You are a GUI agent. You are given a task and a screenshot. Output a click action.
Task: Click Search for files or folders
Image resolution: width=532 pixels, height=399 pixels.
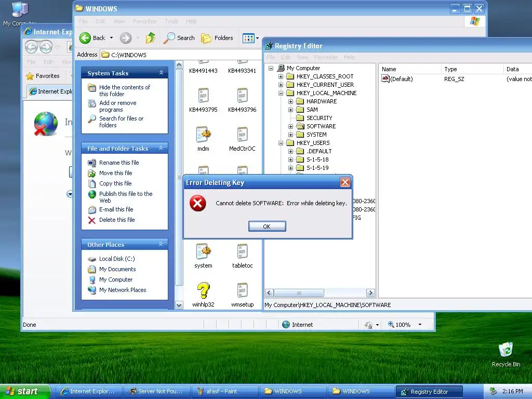click(121, 122)
